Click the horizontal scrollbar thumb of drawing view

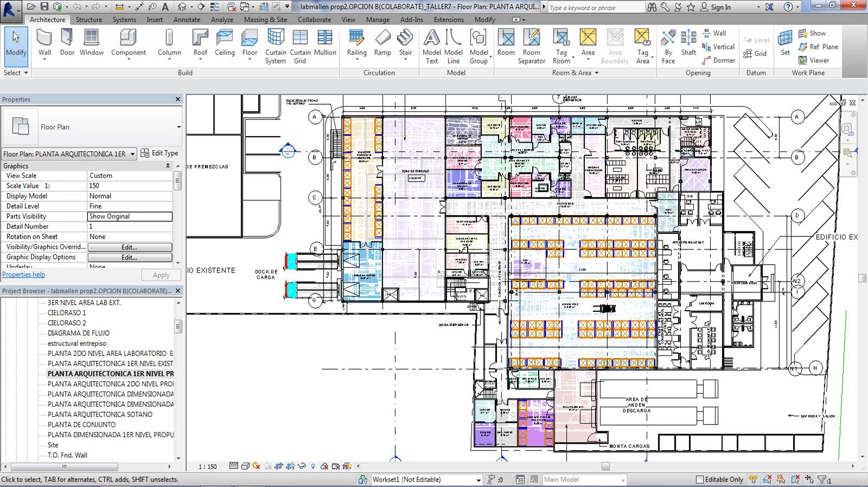605,466
